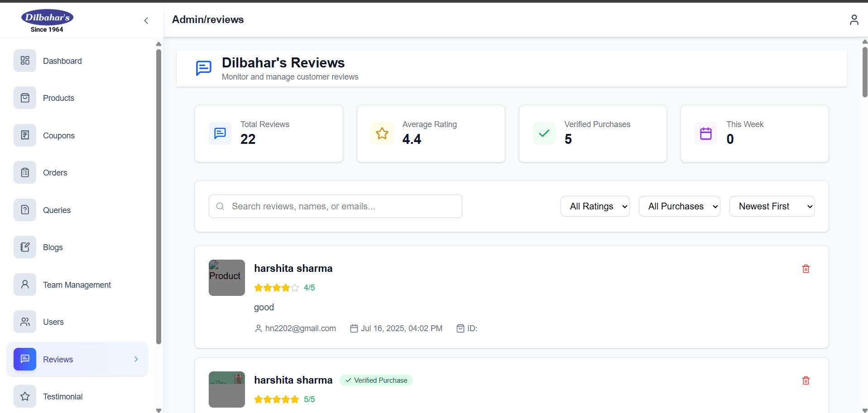Open the All Purchases dropdown
This screenshot has height=413, width=868.
(680, 206)
